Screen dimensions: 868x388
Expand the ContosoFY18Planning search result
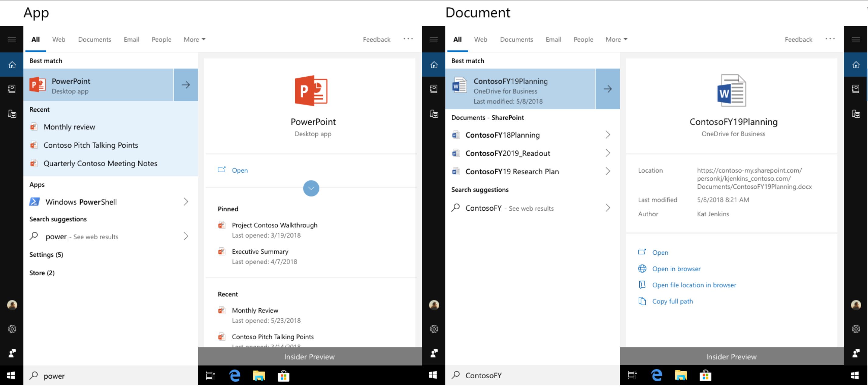(607, 135)
